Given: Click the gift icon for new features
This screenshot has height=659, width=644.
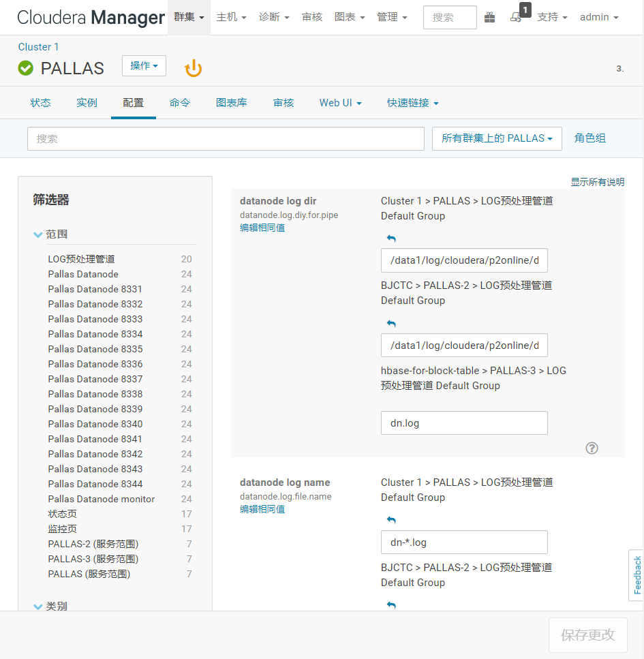Looking at the screenshot, I should coord(489,17).
